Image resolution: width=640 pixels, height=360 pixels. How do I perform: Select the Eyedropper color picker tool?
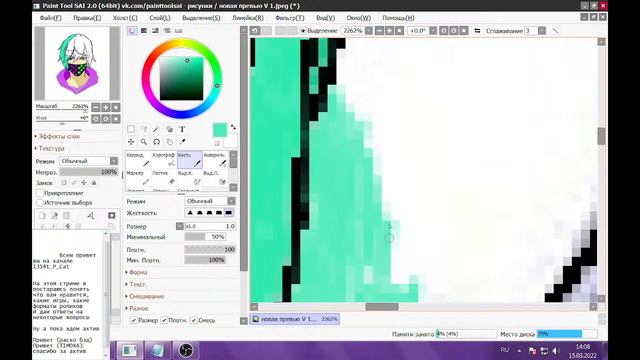point(182,142)
